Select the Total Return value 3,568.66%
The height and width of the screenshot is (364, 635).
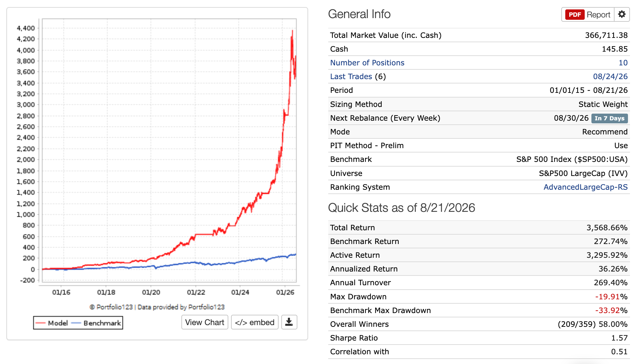607,228
